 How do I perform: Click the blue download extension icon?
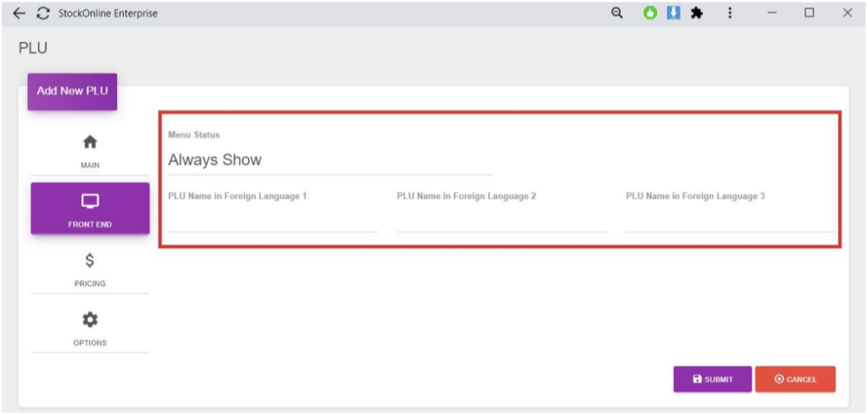click(x=673, y=14)
